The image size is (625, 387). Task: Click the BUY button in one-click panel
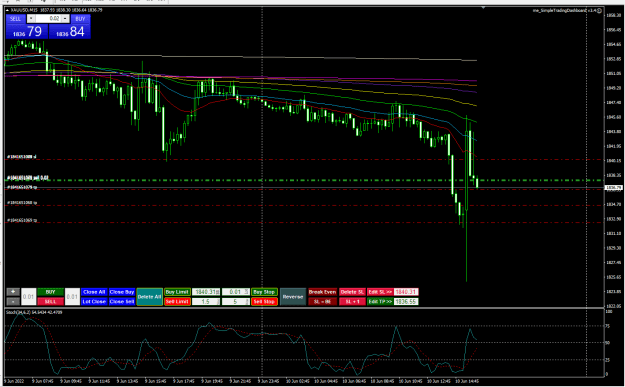point(81,19)
